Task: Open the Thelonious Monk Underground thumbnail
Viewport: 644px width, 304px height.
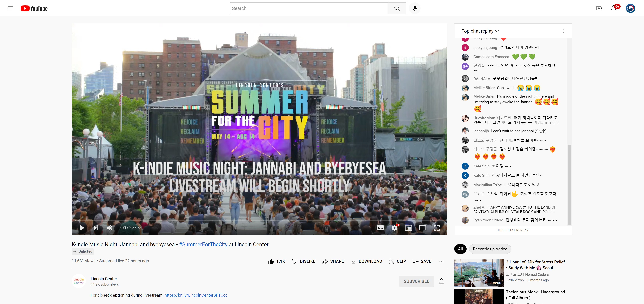Action: (x=479, y=296)
